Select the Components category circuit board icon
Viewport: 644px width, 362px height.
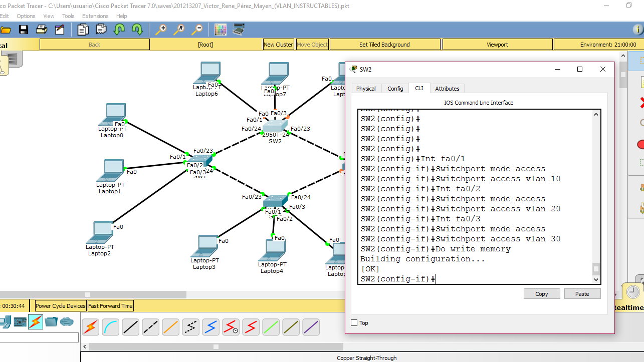pos(20,322)
